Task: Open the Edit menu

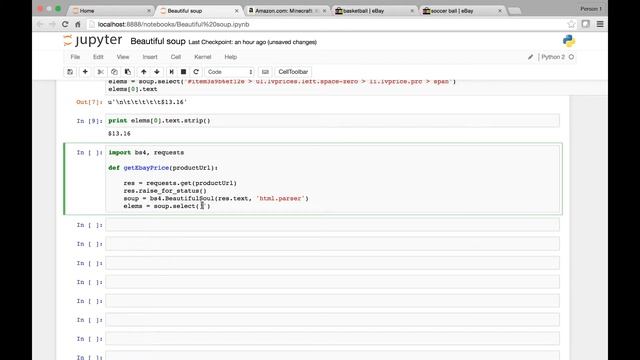Action: (98, 57)
